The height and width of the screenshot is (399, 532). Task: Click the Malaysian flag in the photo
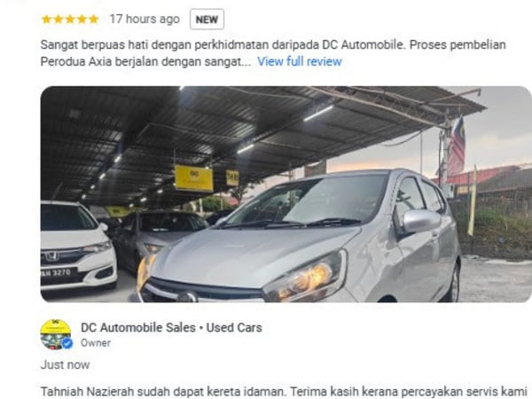point(456,146)
